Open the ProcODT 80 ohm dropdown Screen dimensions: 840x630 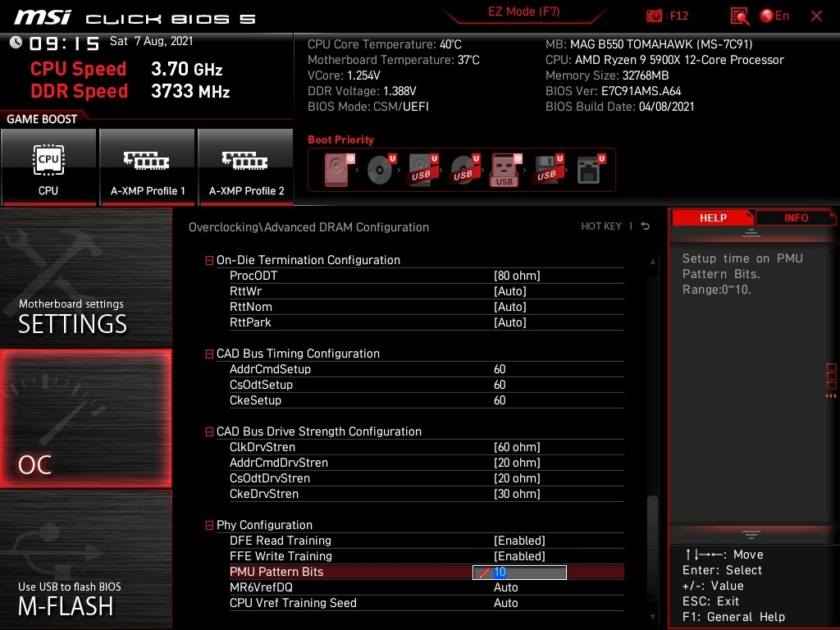pyautogui.click(x=517, y=276)
